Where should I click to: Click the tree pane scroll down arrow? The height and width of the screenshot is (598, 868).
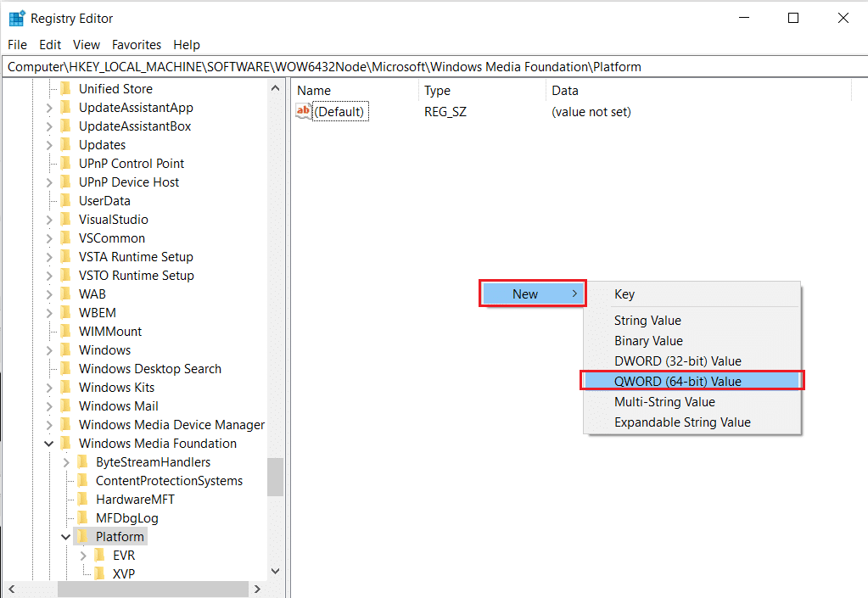(275, 571)
